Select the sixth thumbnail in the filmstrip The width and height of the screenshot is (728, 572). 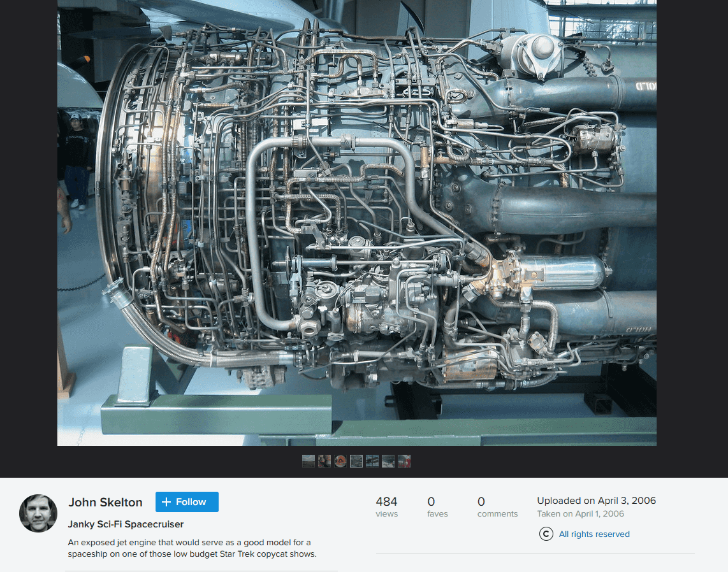(388, 461)
